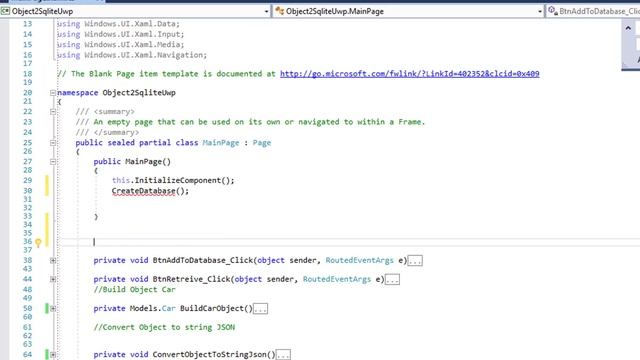Click the Page base class name

(x=262, y=143)
